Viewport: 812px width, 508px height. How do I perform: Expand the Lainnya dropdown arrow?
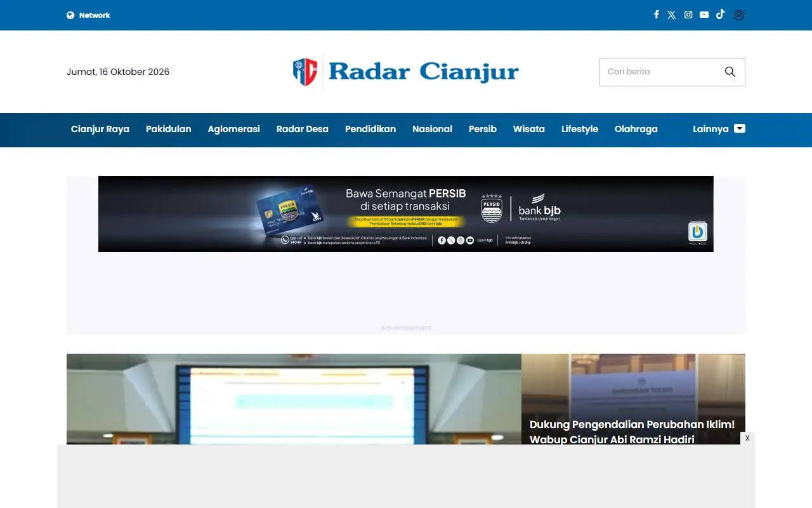point(740,128)
